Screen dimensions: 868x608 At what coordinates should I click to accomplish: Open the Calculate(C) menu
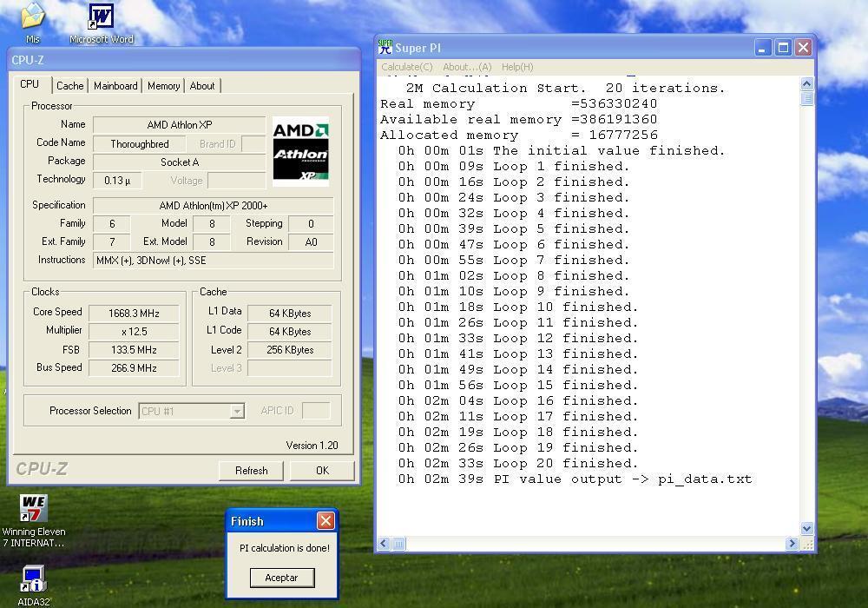(406, 67)
